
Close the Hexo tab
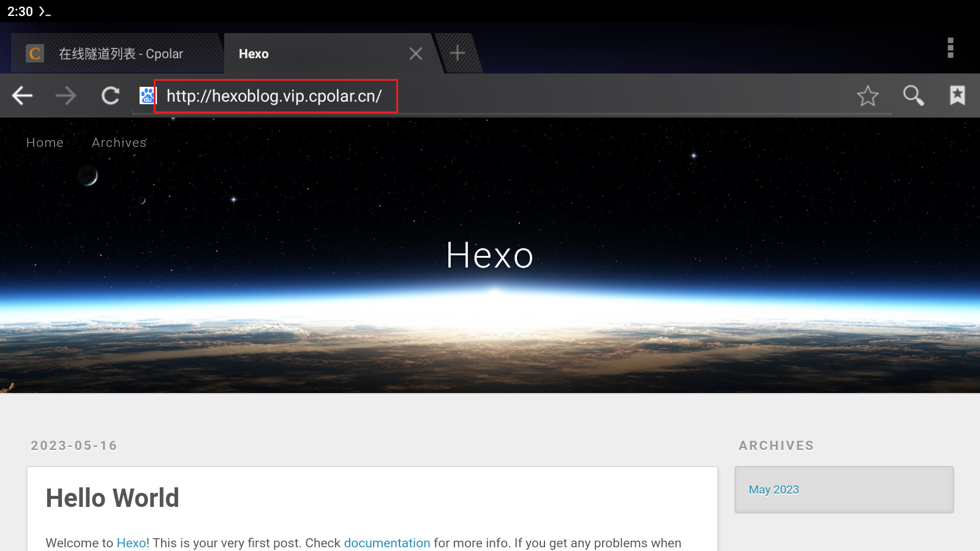[416, 54]
